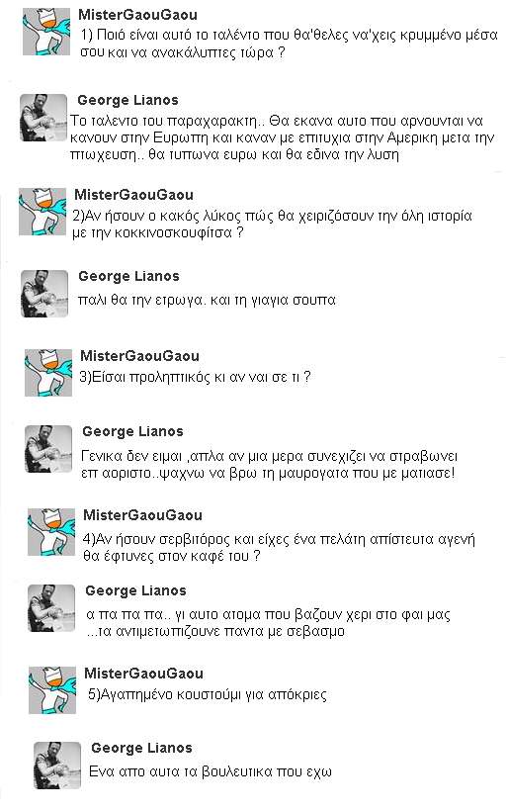Click MisterGaouGaou avatar beside question 3
The image size is (507, 812).
48,373
